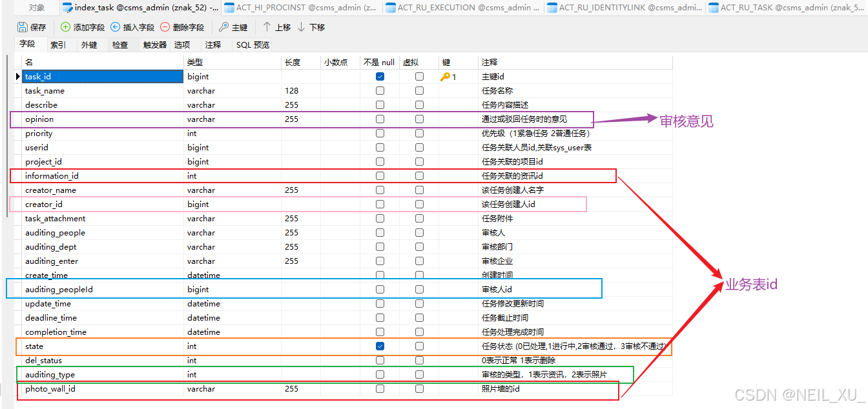Select the deadline_time field cell
The height and width of the screenshot is (409, 868).
pos(103,317)
